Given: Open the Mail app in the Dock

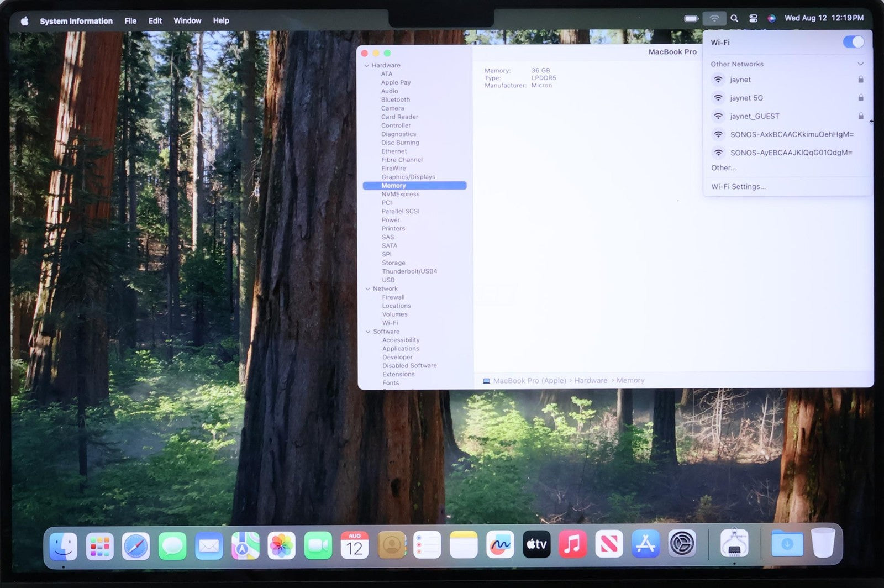Looking at the screenshot, I should (x=209, y=546).
